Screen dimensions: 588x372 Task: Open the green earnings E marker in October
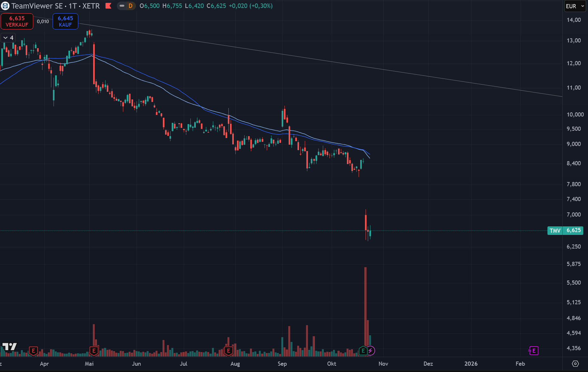pyautogui.click(x=363, y=351)
